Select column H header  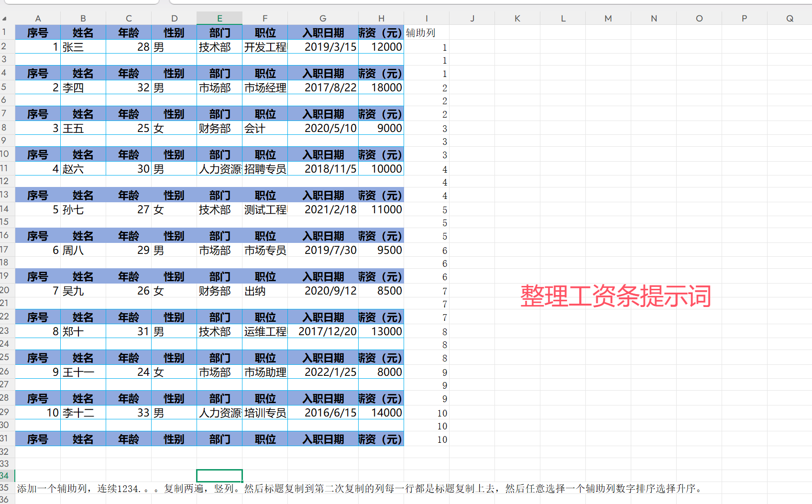pos(381,18)
